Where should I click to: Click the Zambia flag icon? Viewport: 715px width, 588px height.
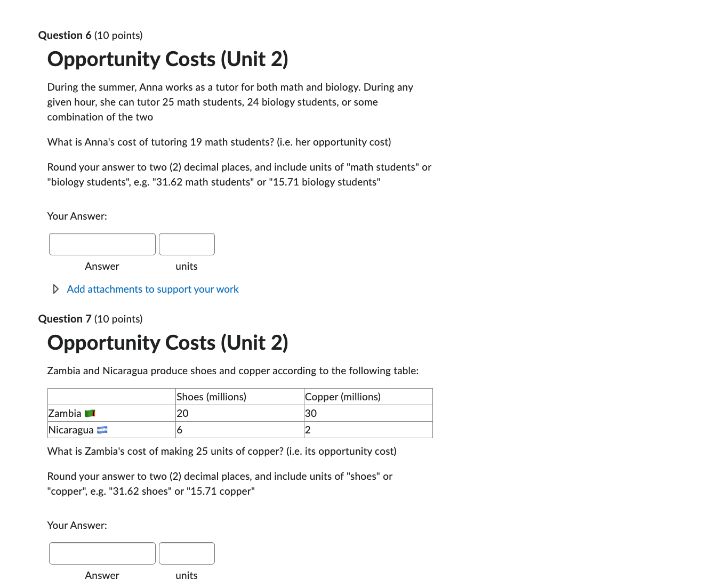[x=90, y=413]
